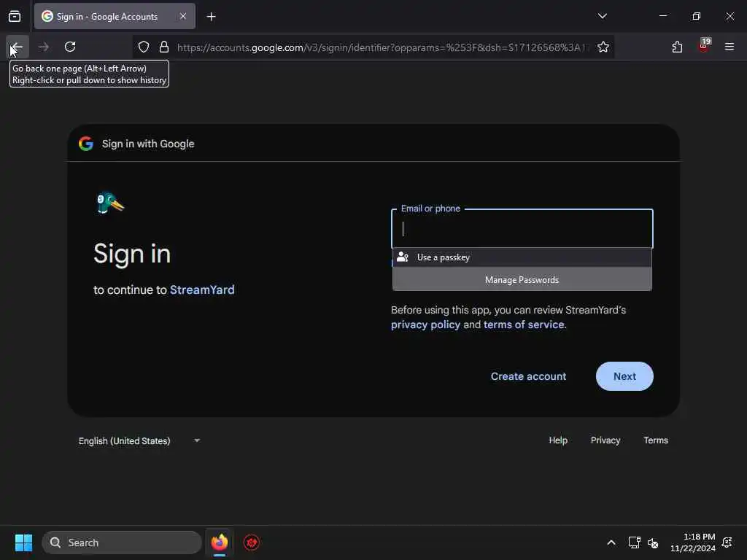This screenshot has height=560, width=747.
Task: Click the Next button
Action: (624, 376)
